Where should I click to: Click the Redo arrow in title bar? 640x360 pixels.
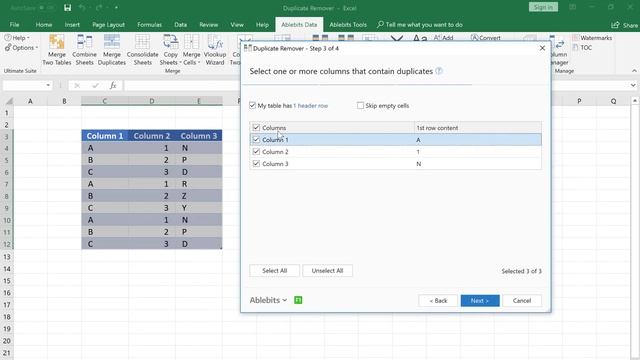pos(99,8)
